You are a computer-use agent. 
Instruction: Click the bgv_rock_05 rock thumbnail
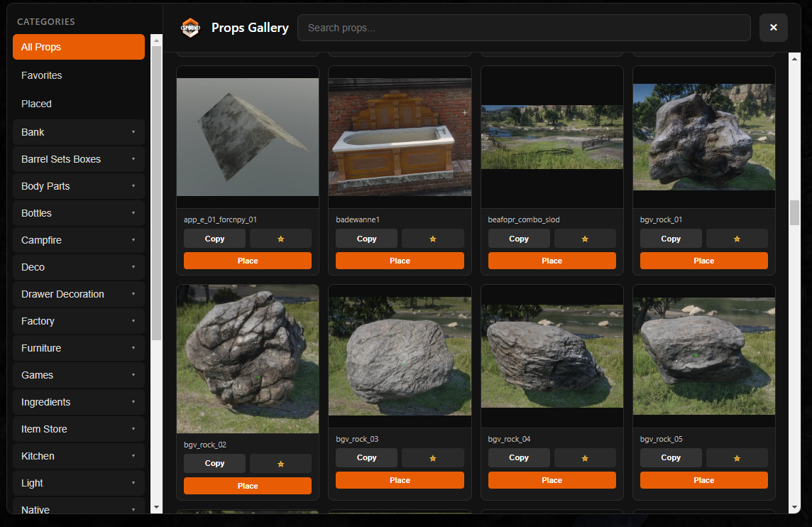click(x=704, y=356)
